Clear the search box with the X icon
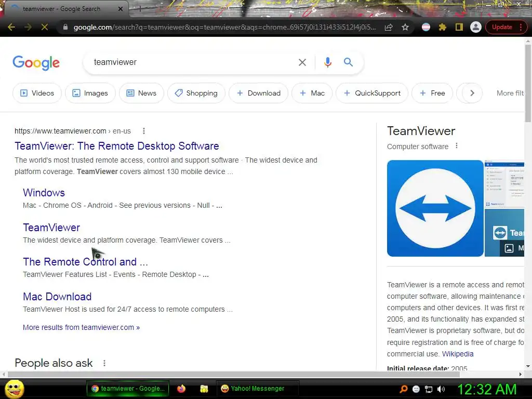This screenshot has height=399, width=532. [x=302, y=62]
